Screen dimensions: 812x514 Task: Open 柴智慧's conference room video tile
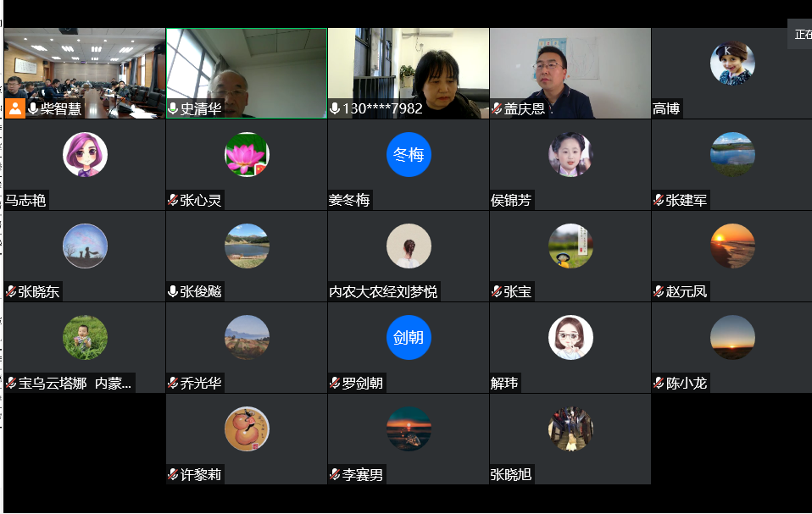click(x=85, y=68)
